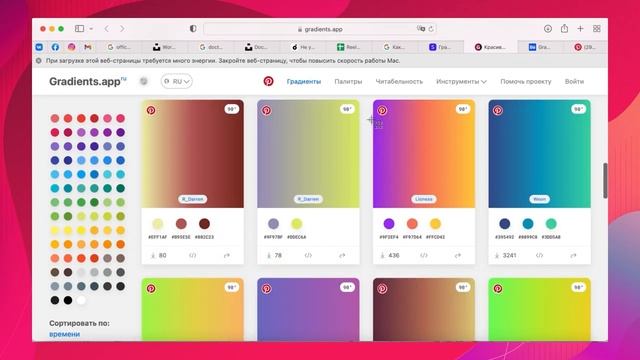Open the code icon on the Woon card
Viewport: 640px width, 360px height.
point(540,256)
